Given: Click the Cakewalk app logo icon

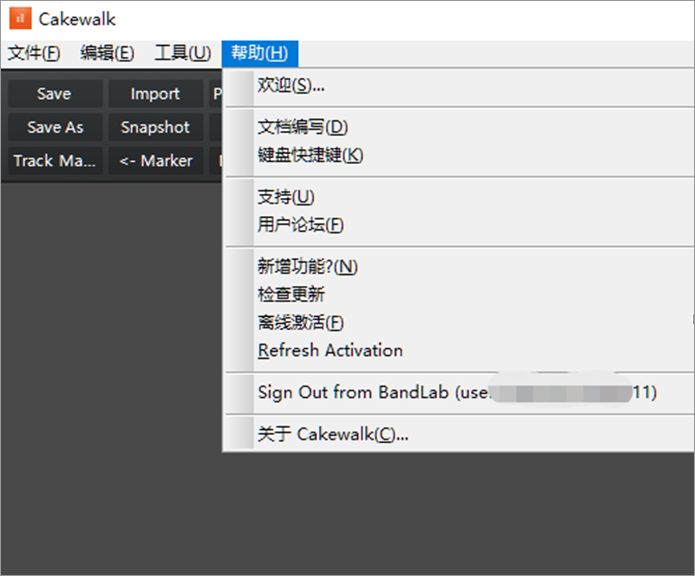Looking at the screenshot, I should (x=20, y=19).
